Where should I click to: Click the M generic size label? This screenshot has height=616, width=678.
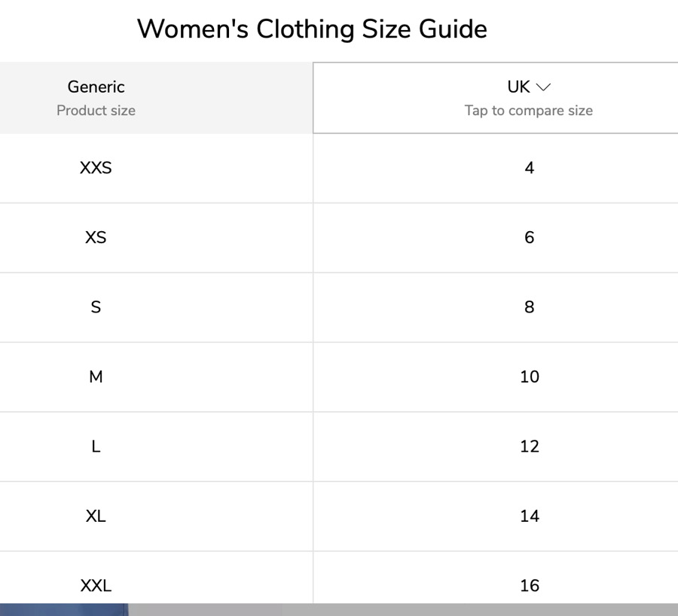[96, 377]
